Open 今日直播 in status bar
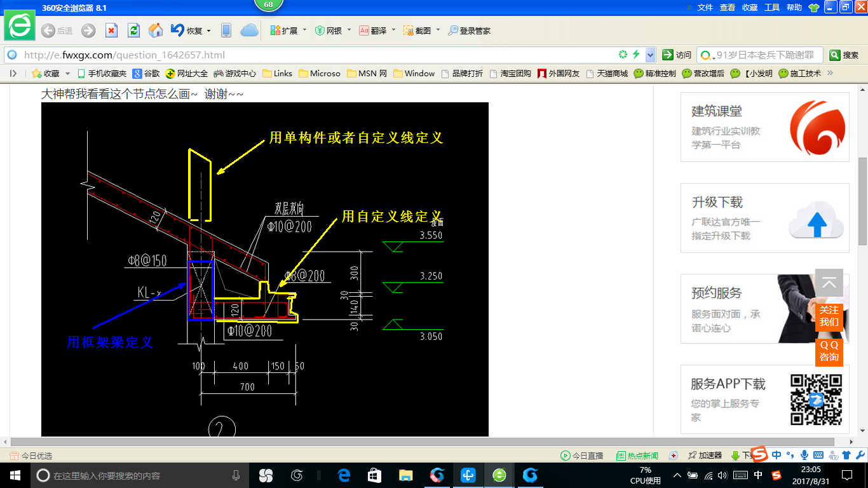The image size is (868, 488). [581, 456]
